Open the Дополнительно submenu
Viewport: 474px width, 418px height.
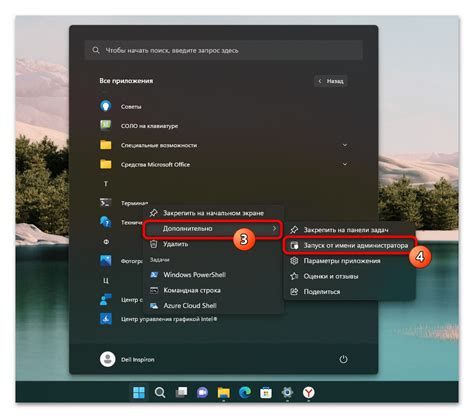click(x=212, y=229)
